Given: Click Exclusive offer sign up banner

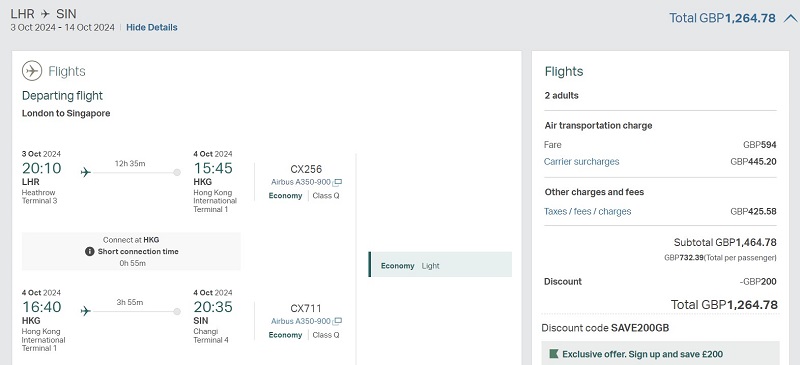Looking at the screenshot, I should [660, 353].
